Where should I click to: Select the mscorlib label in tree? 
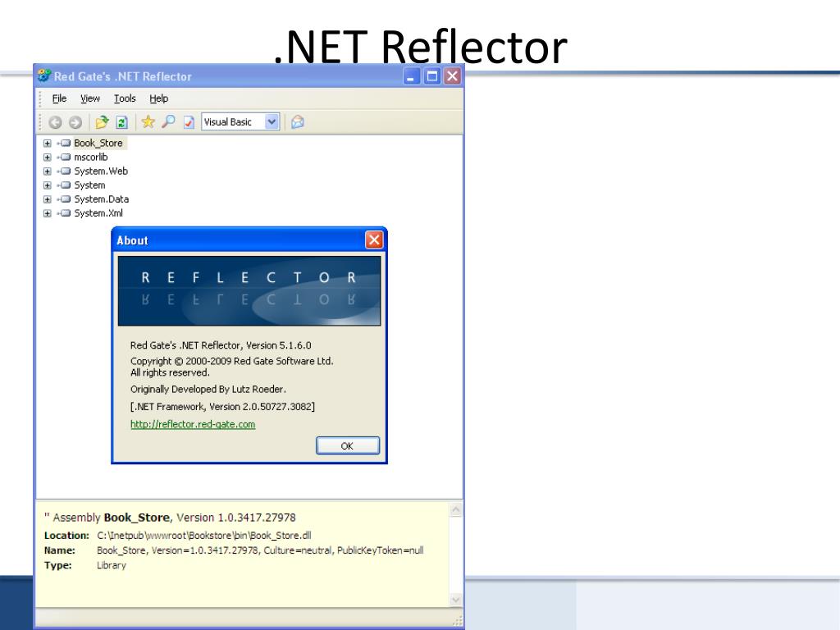(90, 157)
